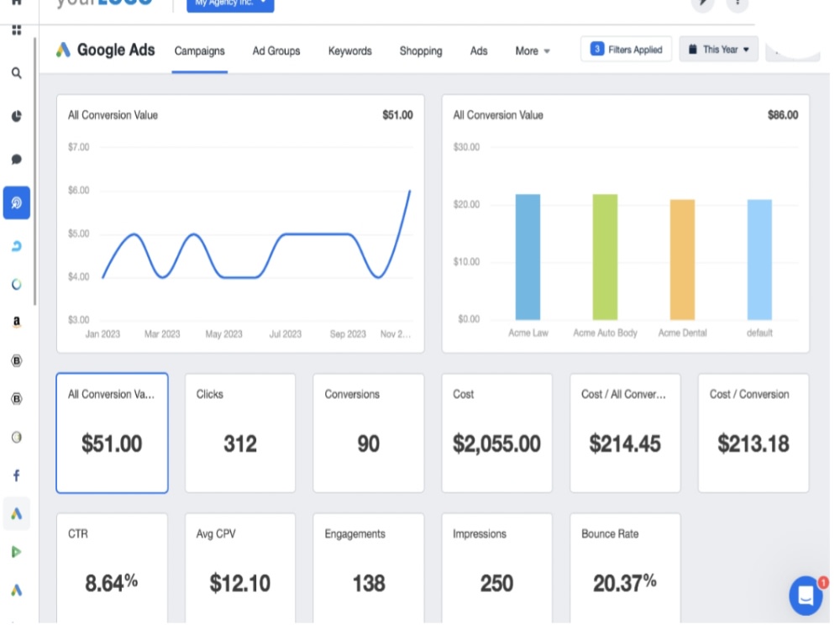Viewport: 840px width, 630px height.
Task: Open the apps grid icon in sidebar
Action: coord(17,30)
